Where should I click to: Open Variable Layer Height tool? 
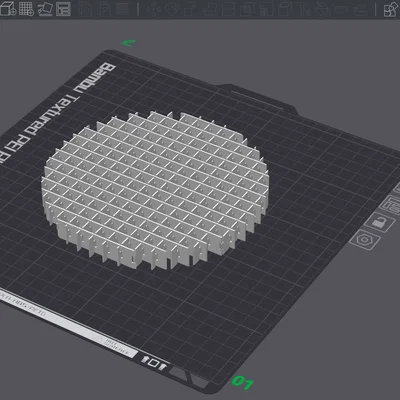[x=123, y=9]
